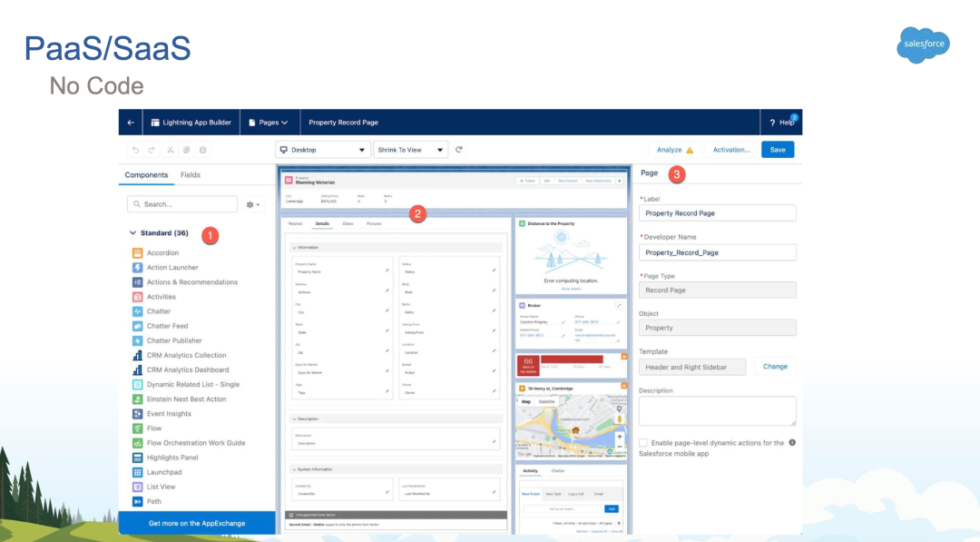Open the Desktop form factor dropdown

(x=322, y=150)
